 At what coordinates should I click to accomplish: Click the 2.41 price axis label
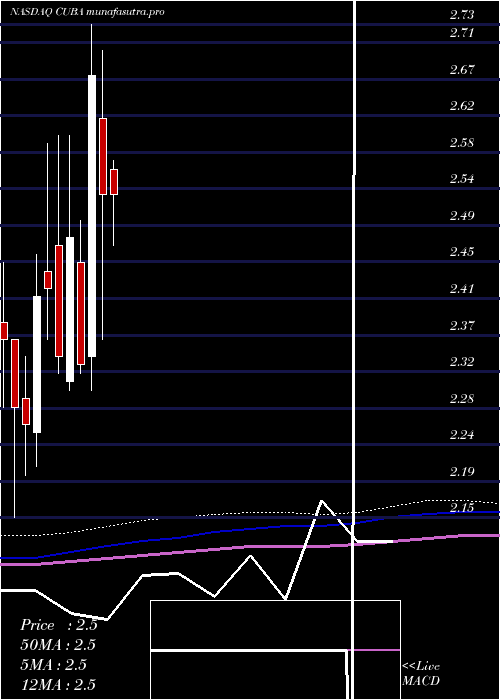[x=462, y=288]
